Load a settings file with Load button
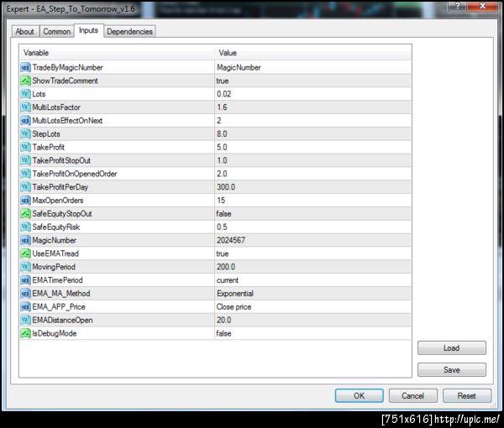Screen dimensions: 504x428 pos(452,348)
